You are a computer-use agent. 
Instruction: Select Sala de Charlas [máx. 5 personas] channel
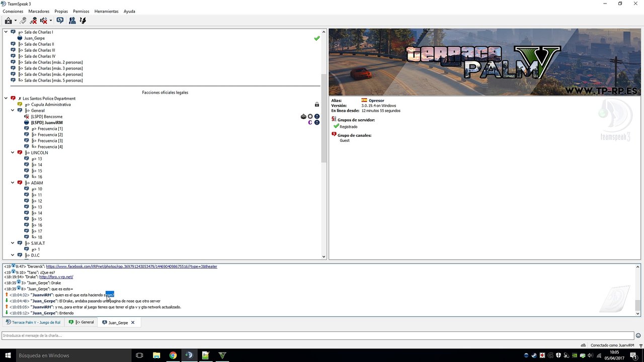pos(53,80)
